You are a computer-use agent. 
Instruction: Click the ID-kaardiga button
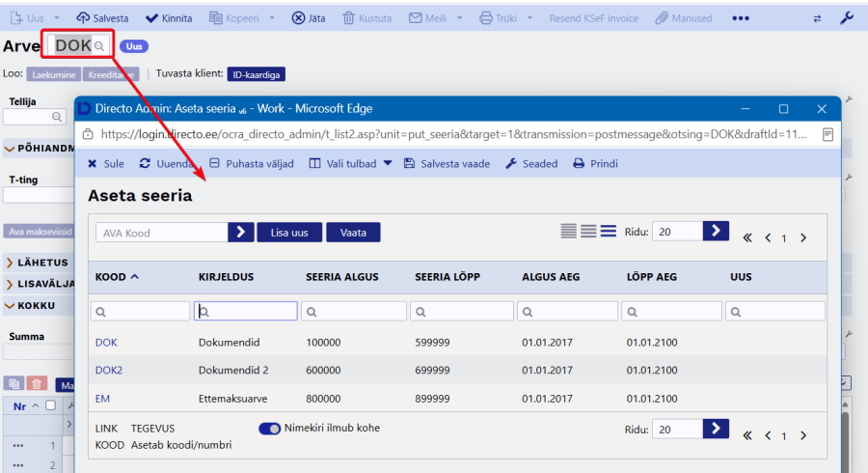click(x=257, y=74)
